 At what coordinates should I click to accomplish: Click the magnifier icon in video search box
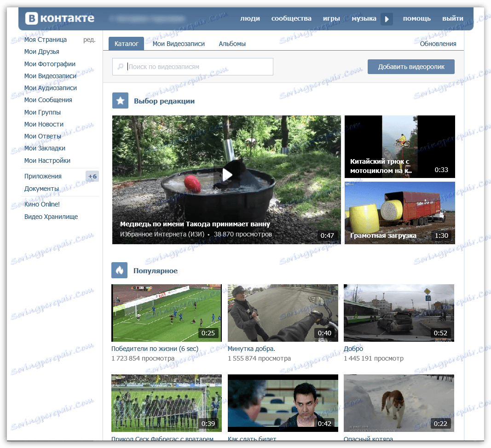tap(120, 67)
